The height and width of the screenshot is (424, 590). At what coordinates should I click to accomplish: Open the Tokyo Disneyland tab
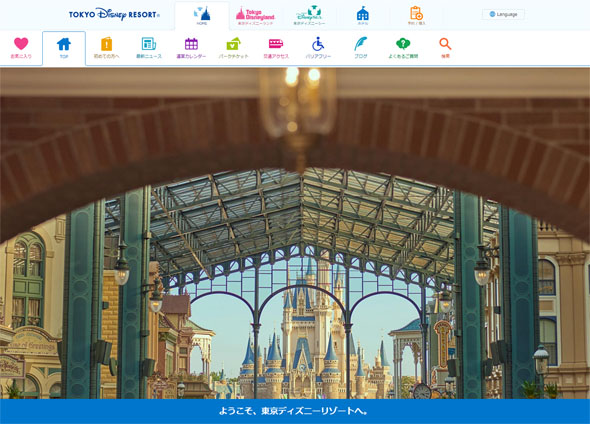pyautogui.click(x=255, y=16)
